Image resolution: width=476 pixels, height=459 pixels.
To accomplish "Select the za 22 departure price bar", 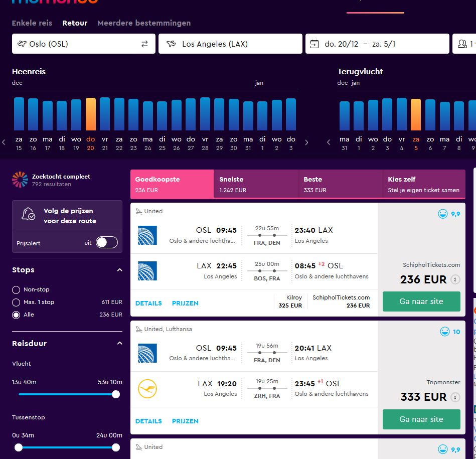I will [119, 114].
